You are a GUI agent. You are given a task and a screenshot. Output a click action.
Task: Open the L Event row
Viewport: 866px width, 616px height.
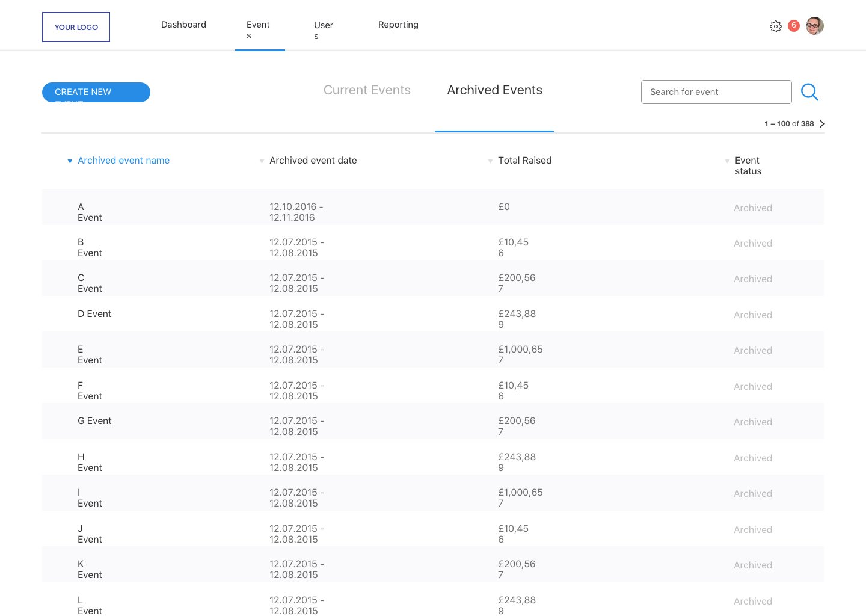click(x=433, y=600)
